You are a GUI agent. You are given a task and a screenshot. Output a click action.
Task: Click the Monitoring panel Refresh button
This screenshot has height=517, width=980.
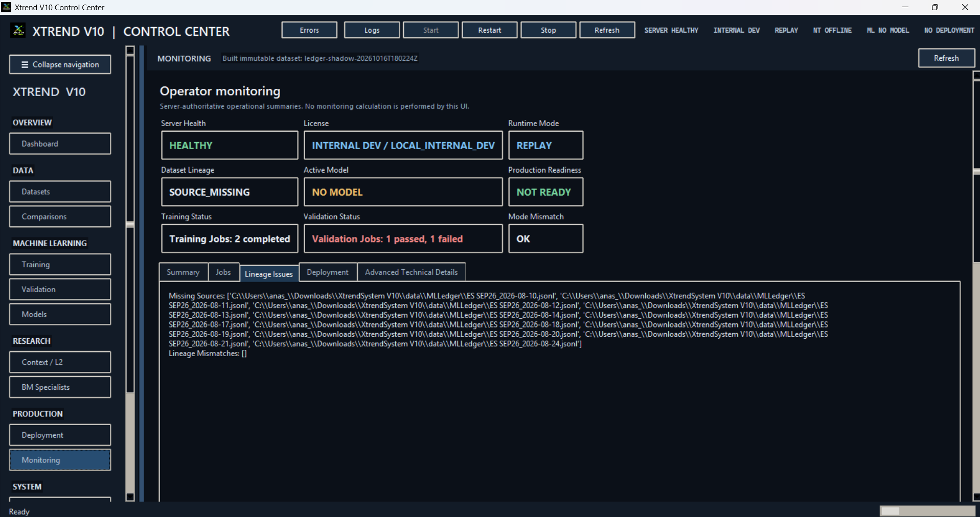(x=946, y=58)
